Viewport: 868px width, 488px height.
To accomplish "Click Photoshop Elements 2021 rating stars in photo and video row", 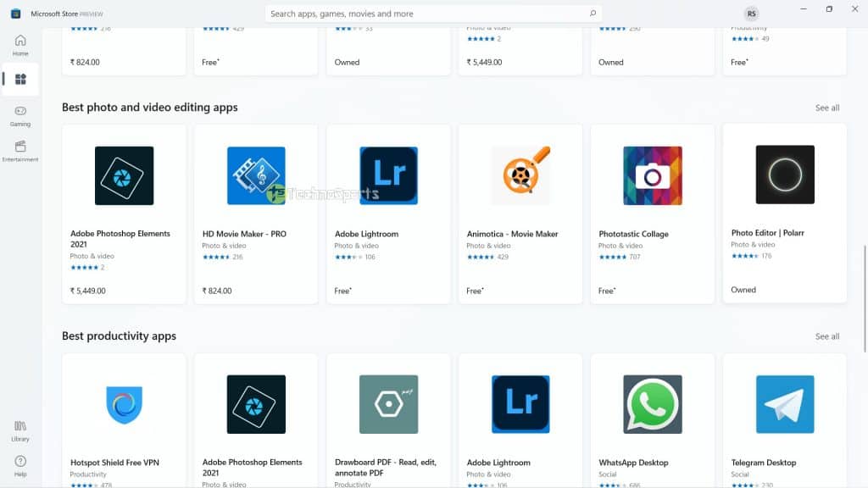I will click(x=84, y=268).
